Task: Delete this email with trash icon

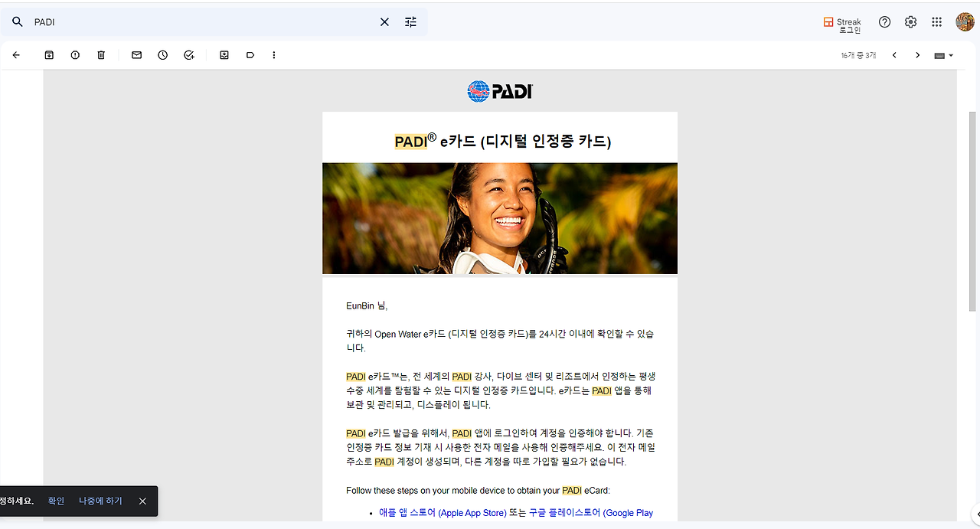Action: (x=101, y=55)
